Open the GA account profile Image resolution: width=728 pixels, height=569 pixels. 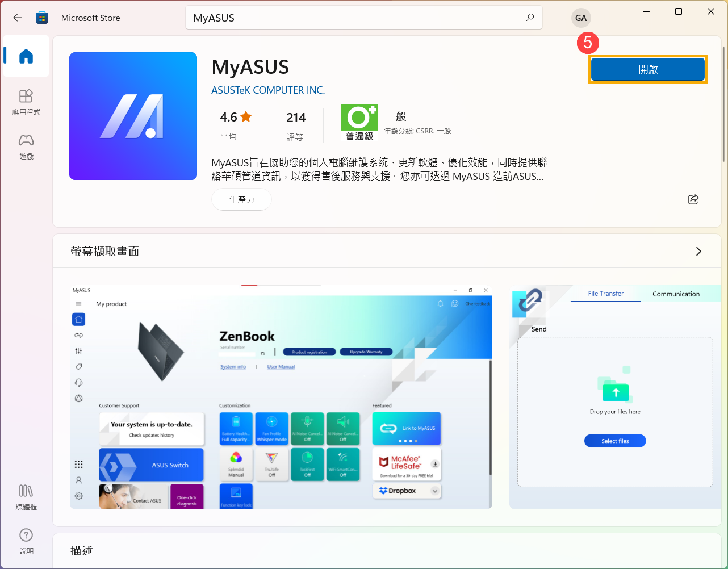(581, 18)
